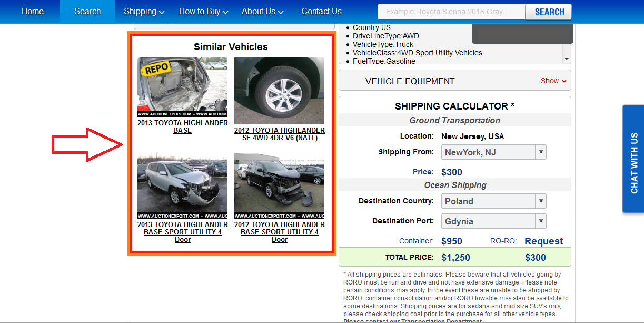Follow the 2013 TOYOTA HIGHLANDER BASE link

click(x=183, y=126)
